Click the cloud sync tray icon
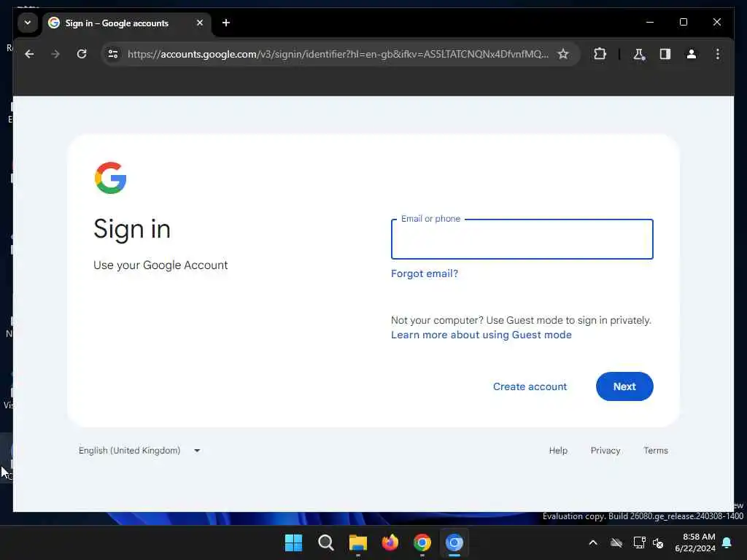Viewport: 747px width, 560px height. (616, 542)
